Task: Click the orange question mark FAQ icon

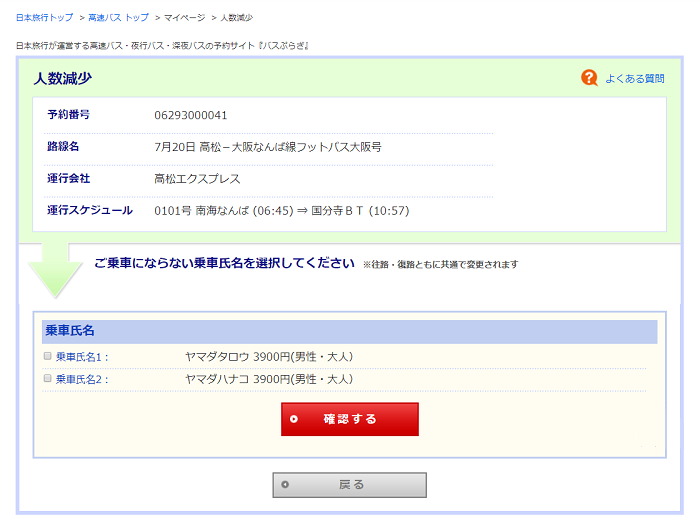Action: 590,78
